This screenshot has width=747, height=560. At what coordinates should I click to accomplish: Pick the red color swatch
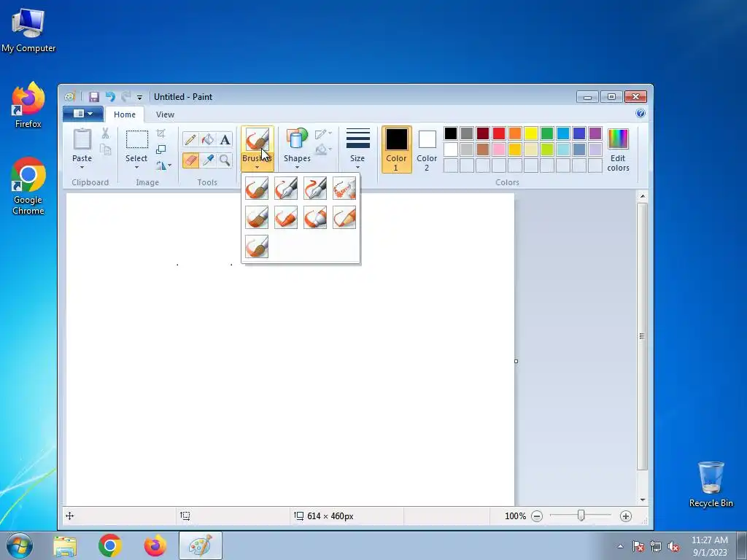tap(499, 133)
